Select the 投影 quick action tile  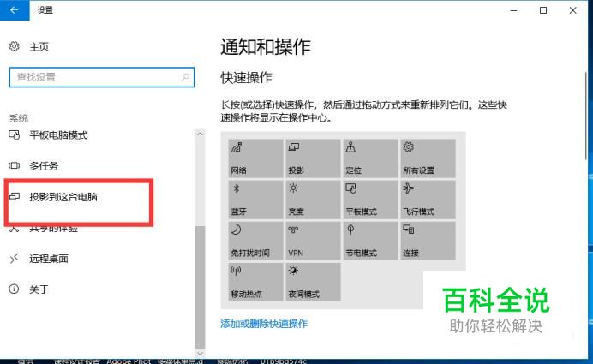313,158
